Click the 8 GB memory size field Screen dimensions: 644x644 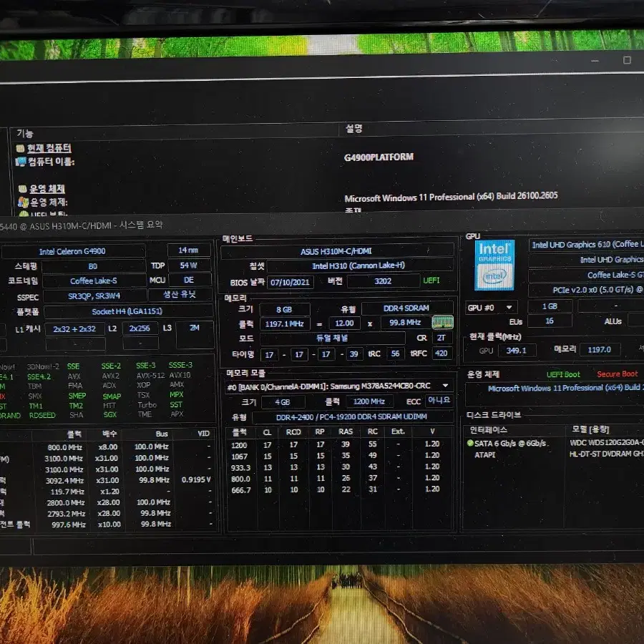pos(284,310)
